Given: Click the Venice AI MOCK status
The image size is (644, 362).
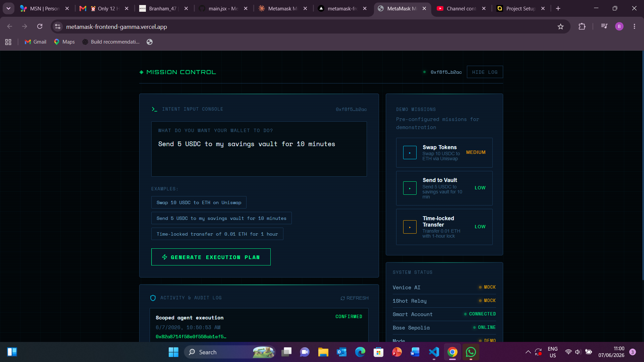Looking at the screenshot, I should [x=487, y=287].
